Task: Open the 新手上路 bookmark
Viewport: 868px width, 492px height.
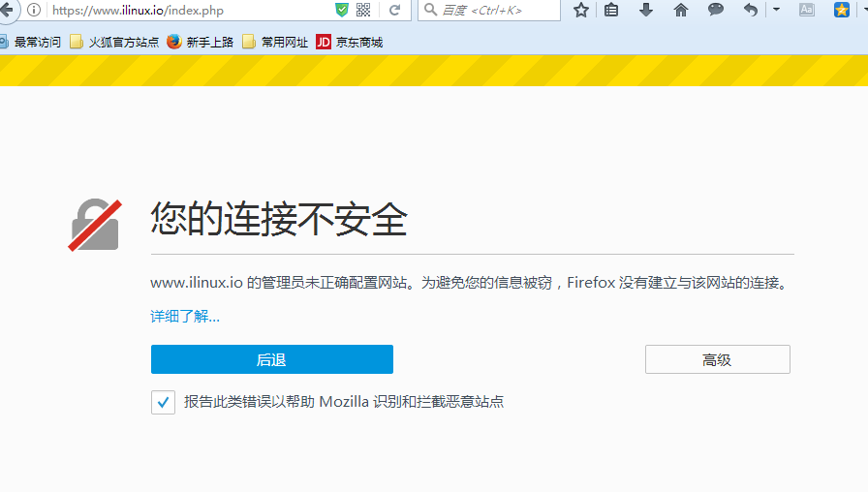Action: tap(201, 42)
